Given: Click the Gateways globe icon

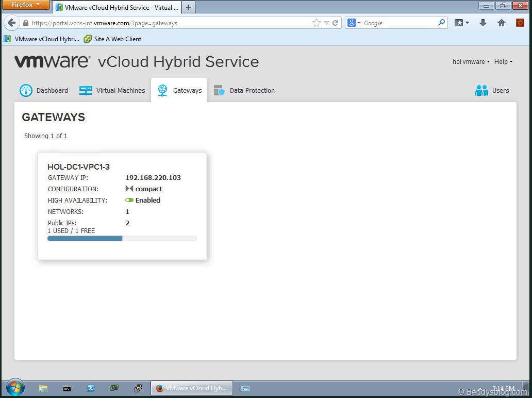Looking at the screenshot, I should click(162, 90).
